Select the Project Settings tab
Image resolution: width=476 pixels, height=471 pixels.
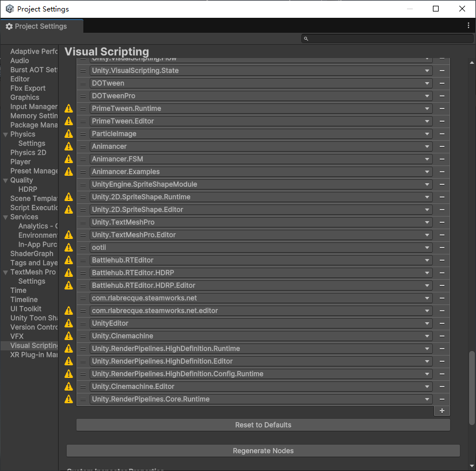tap(41, 26)
